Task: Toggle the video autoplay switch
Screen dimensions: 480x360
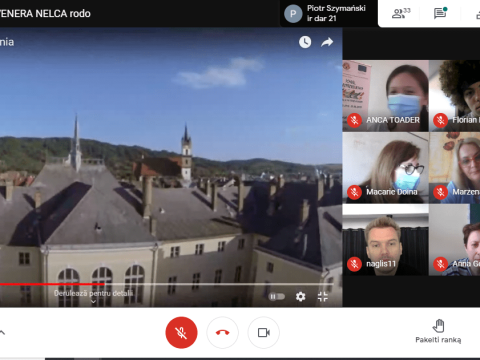Action: [277, 296]
